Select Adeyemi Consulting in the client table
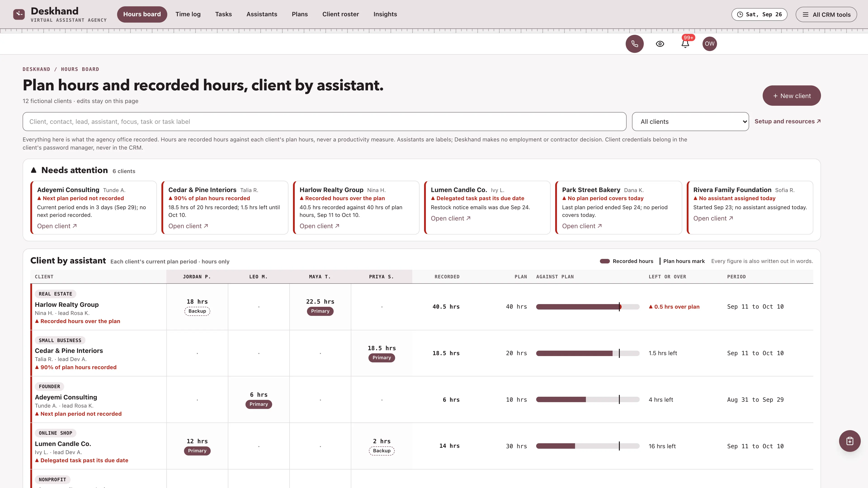The height and width of the screenshot is (488, 868). coord(66,397)
